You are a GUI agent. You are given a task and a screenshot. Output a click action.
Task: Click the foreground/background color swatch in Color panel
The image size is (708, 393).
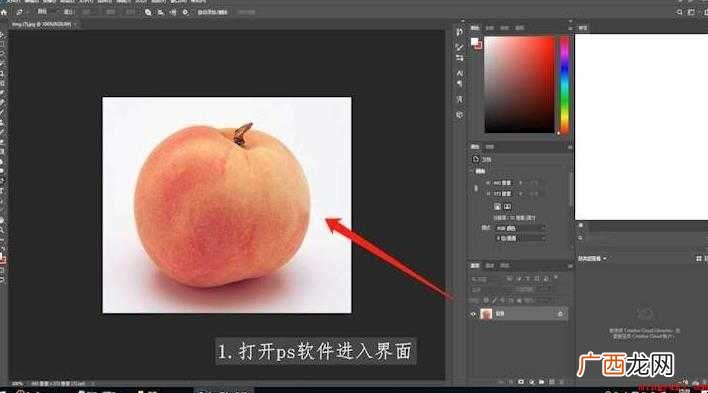point(476,43)
